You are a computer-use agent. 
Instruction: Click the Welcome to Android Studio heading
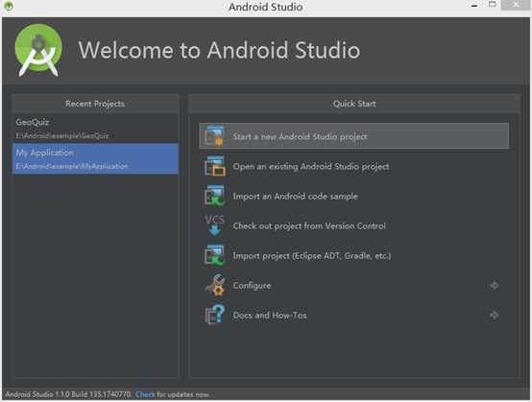(219, 50)
